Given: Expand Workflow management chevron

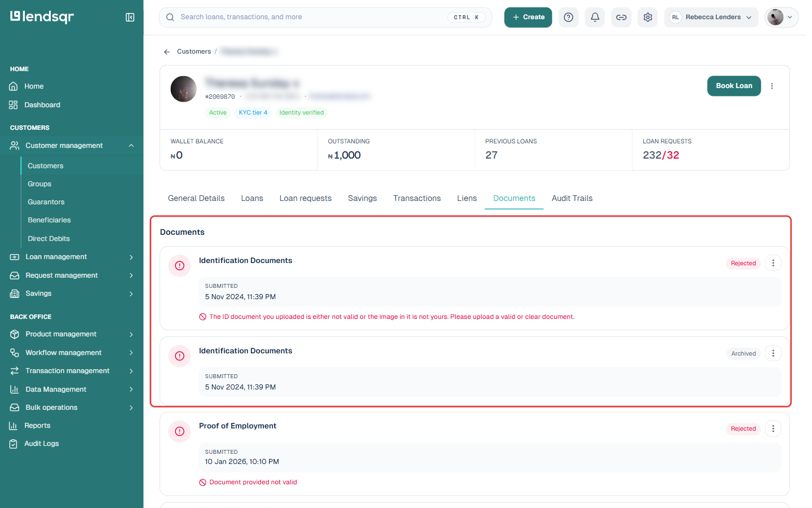Looking at the screenshot, I should [131, 353].
